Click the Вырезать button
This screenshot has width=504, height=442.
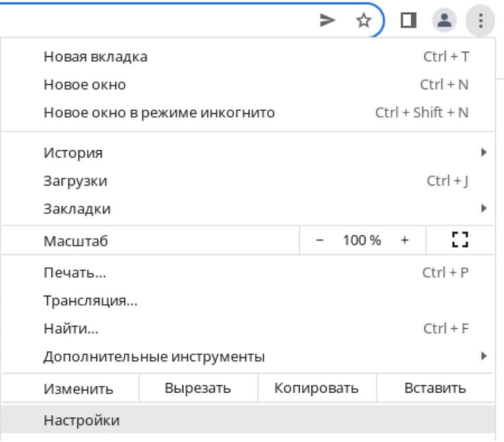click(x=198, y=388)
